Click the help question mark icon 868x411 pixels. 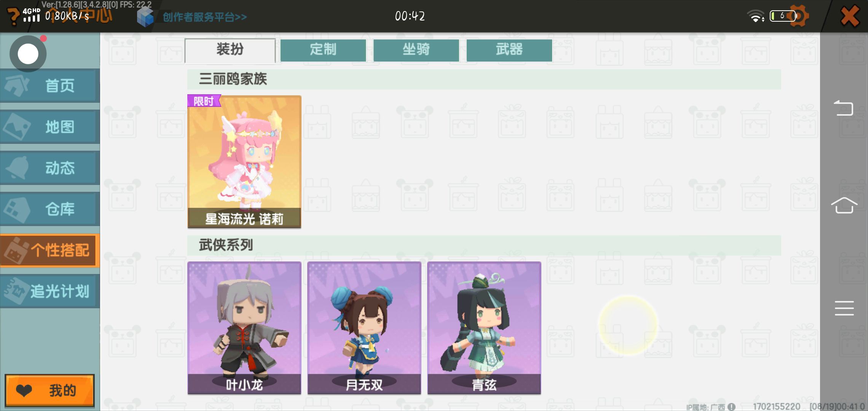click(x=13, y=16)
